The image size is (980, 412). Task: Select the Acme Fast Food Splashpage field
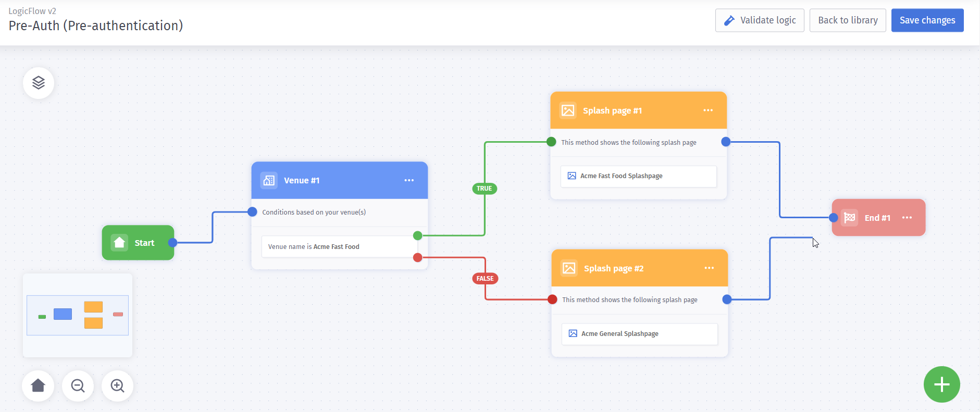(x=638, y=176)
